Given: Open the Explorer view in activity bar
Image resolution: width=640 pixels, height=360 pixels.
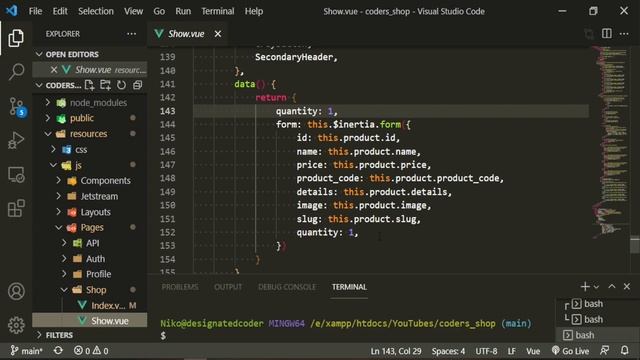Looking at the screenshot, I should click(16, 38).
